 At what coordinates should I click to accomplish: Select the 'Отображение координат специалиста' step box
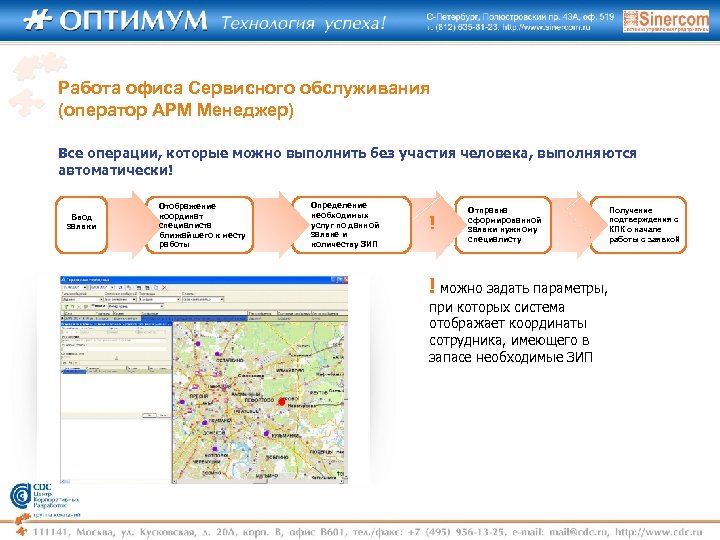[199, 225]
